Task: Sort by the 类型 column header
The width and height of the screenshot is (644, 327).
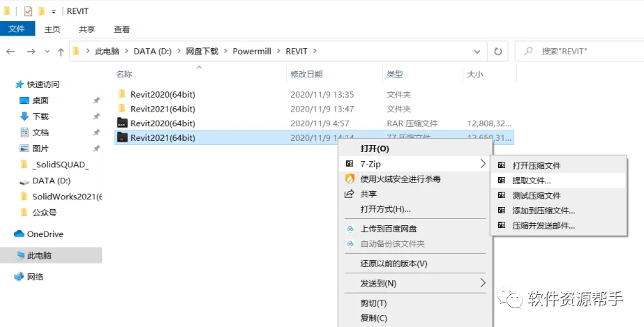Action: click(395, 75)
